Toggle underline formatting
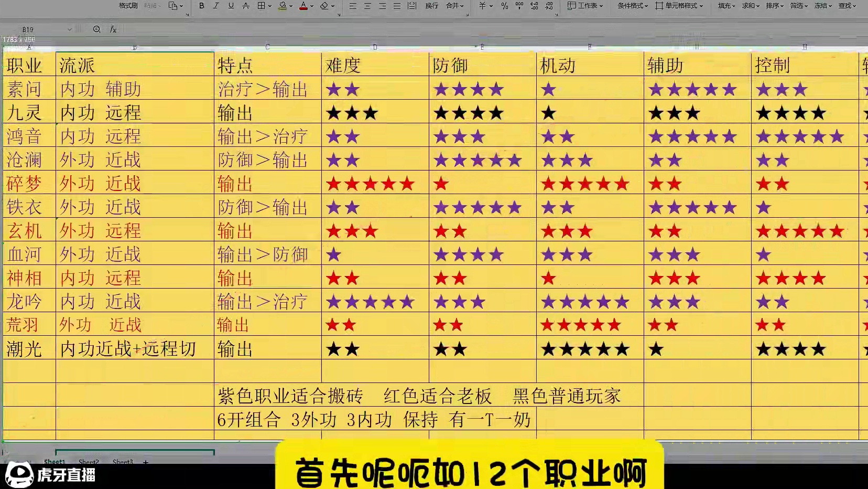This screenshot has width=868, height=489. pyautogui.click(x=231, y=6)
